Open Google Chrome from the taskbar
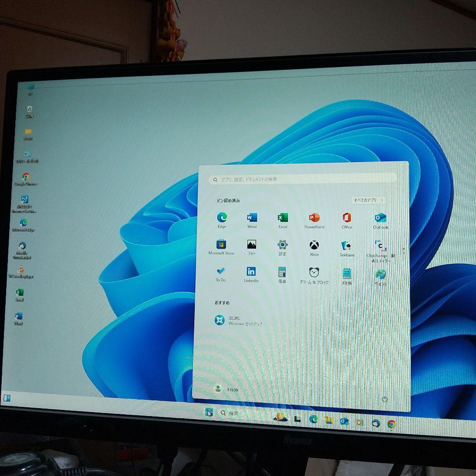The image size is (476, 476). pyautogui.click(x=392, y=424)
